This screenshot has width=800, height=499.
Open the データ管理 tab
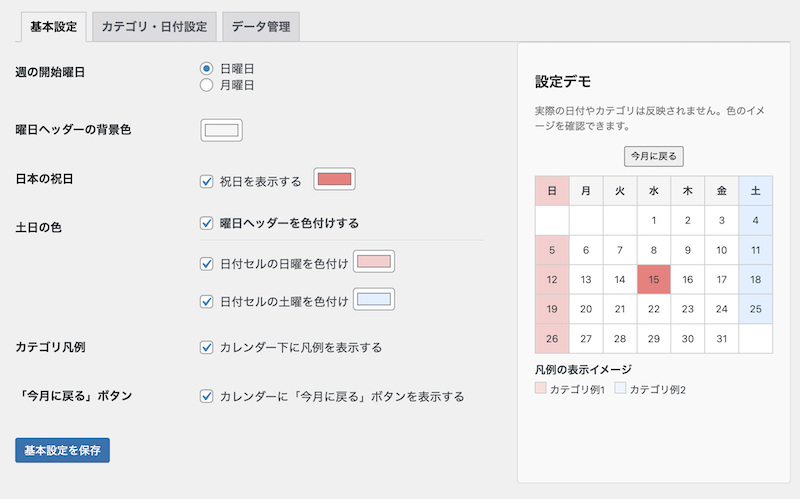coord(259,27)
